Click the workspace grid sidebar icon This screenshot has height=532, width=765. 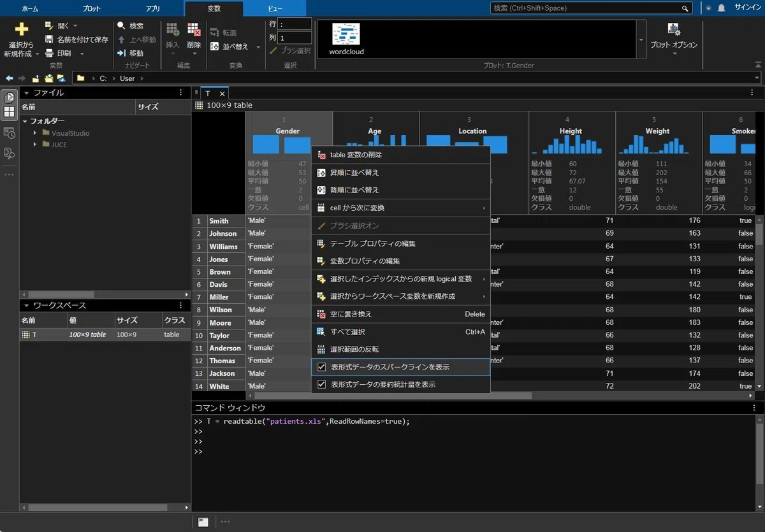point(10,112)
